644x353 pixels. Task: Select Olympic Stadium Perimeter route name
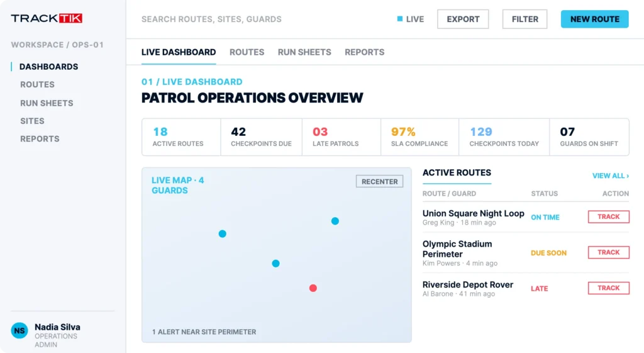click(x=457, y=249)
